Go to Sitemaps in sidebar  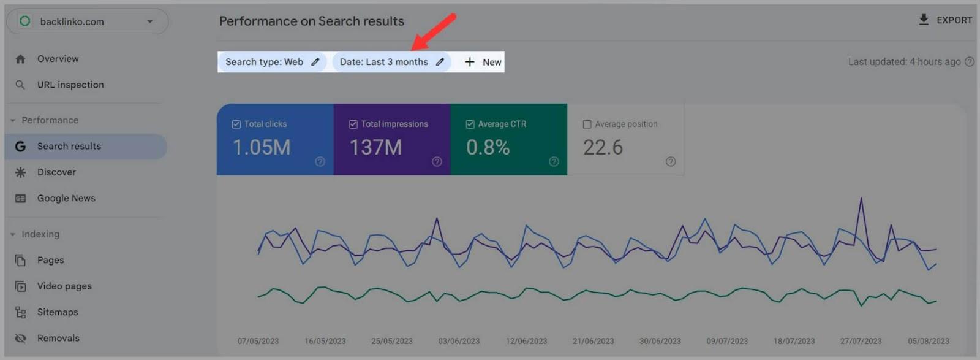58,312
